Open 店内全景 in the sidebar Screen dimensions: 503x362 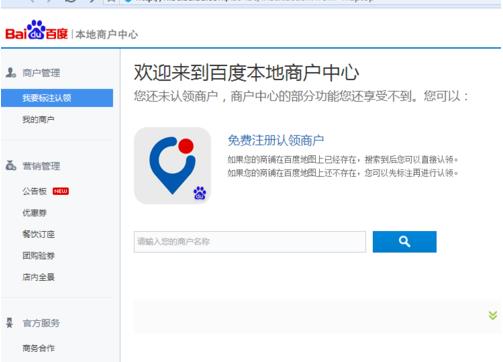(38, 277)
